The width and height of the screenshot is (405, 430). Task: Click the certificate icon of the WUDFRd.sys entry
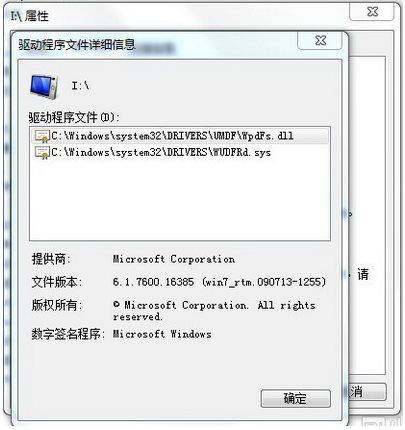(x=42, y=152)
